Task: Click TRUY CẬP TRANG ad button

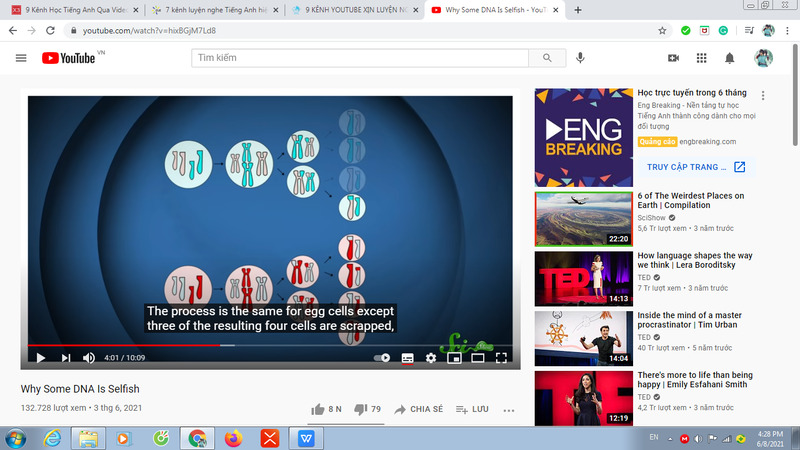Action: pos(696,167)
